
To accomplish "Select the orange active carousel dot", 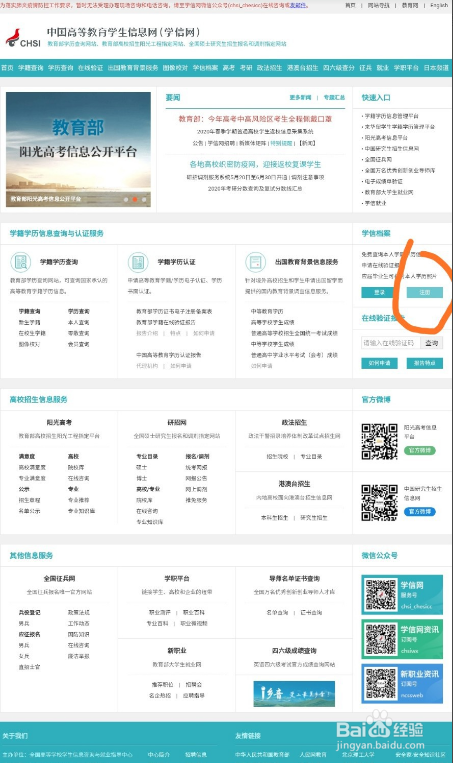I will point(135,200).
